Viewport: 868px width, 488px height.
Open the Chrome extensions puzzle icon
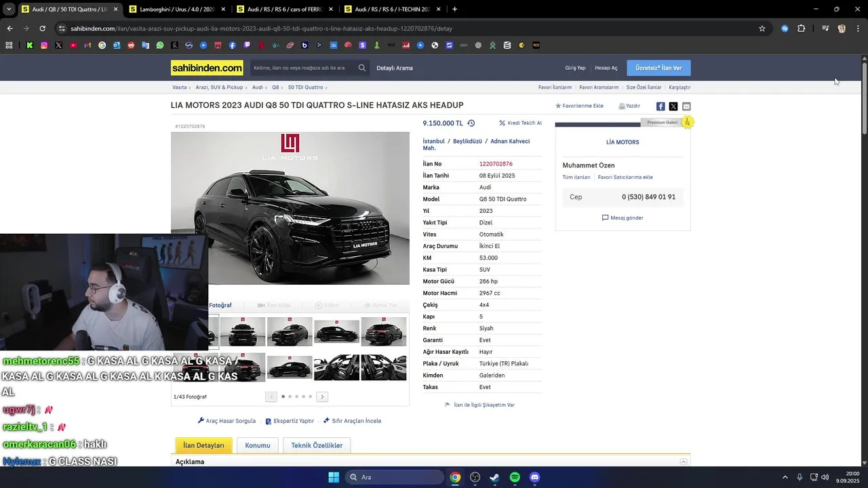click(802, 28)
